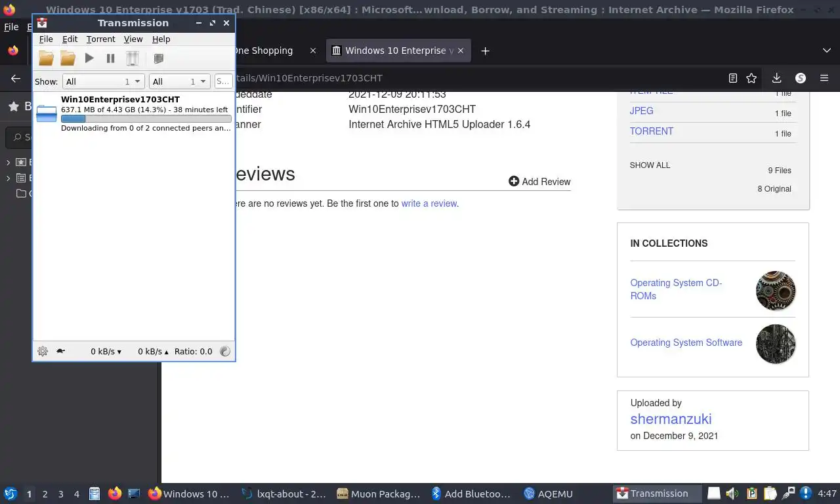Remove torrent using the trash can icon
The image size is (840, 504).
(133, 58)
